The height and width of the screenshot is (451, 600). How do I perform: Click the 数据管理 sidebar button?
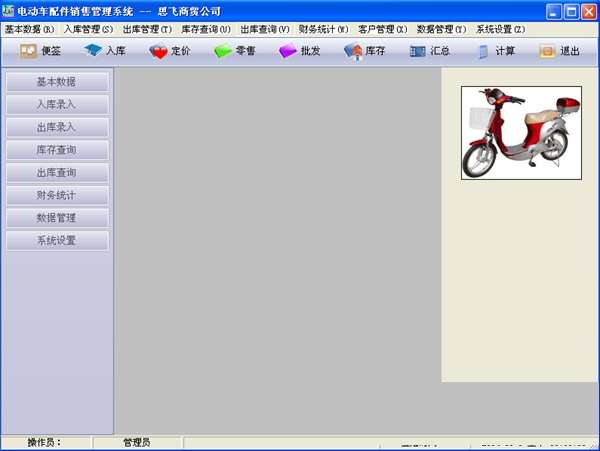point(57,218)
